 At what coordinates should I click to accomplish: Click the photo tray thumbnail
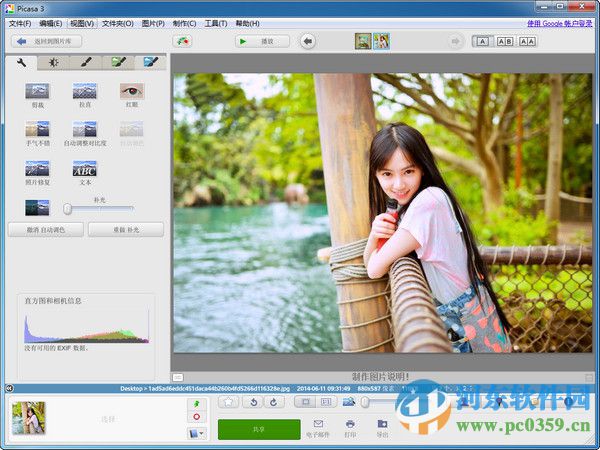(29, 417)
